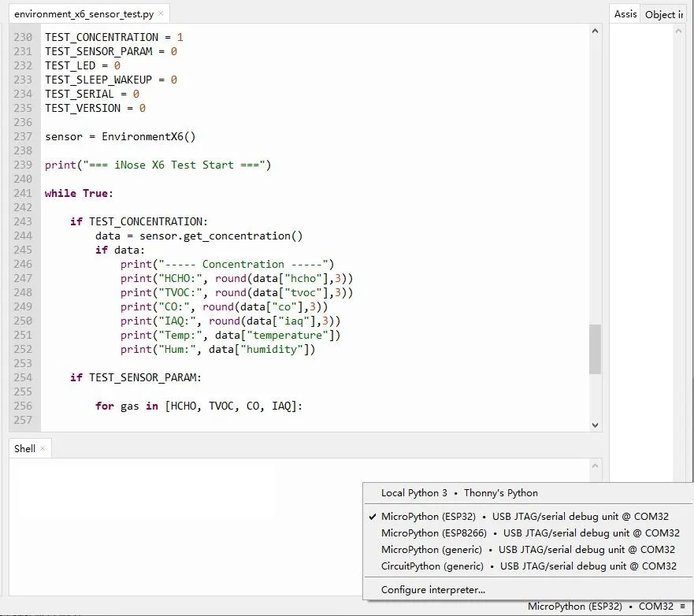The width and height of the screenshot is (694, 616).
Task: Open Configure interpreter... settings
Action: point(432,590)
